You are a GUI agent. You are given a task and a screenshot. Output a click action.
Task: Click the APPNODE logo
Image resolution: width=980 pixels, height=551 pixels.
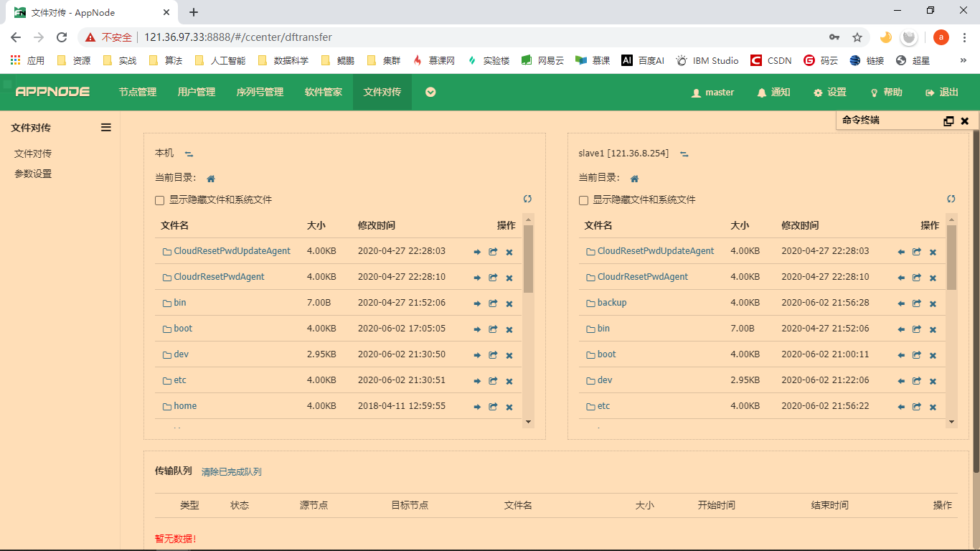pyautogui.click(x=53, y=92)
